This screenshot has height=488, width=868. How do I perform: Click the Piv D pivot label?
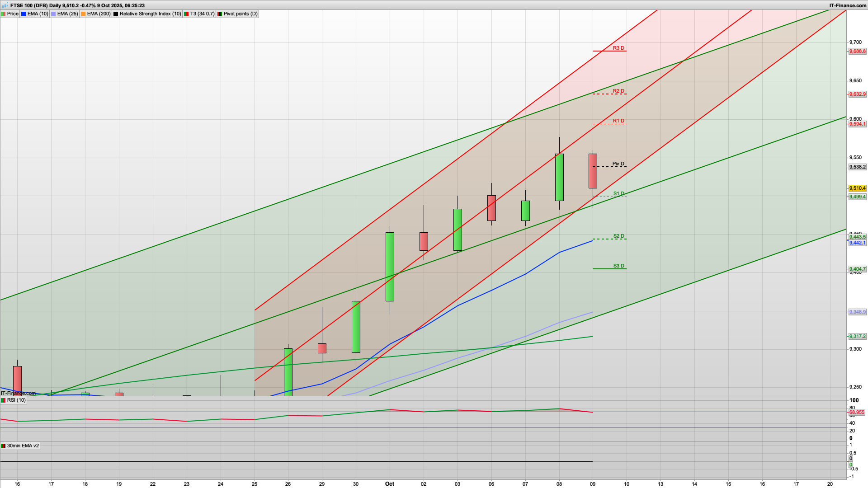pos(618,164)
